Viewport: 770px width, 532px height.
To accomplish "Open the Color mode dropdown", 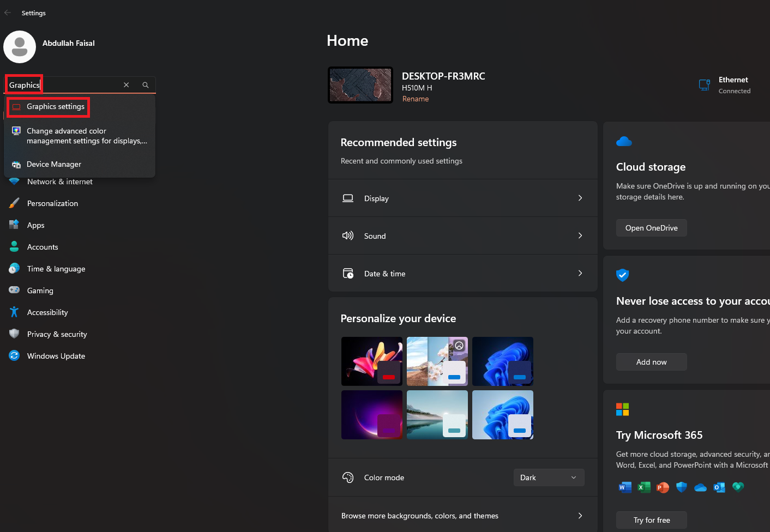I will tap(548, 477).
